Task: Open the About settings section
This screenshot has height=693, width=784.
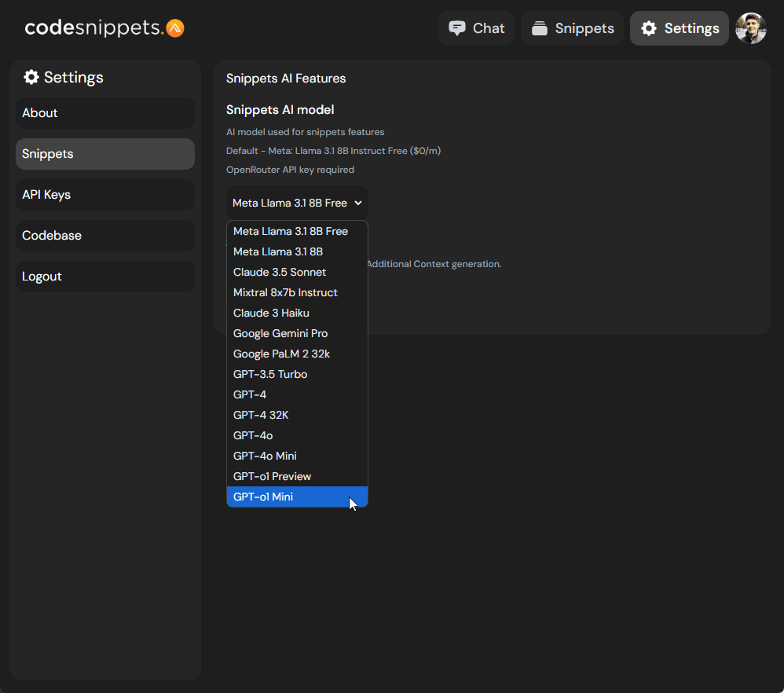Action: point(105,113)
